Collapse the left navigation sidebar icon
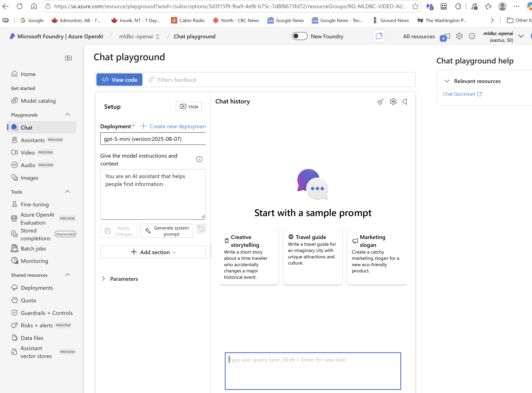This screenshot has width=532, height=393. point(68,58)
